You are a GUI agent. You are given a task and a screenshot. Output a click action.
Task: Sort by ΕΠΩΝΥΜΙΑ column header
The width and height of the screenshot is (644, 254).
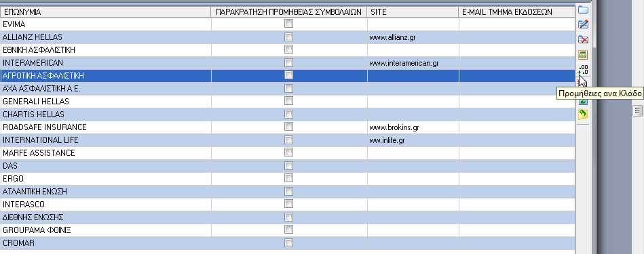tap(106, 12)
